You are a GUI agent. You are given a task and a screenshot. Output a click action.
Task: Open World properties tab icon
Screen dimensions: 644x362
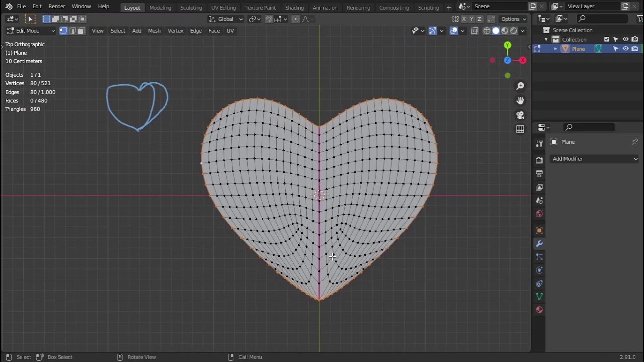pos(539,214)
